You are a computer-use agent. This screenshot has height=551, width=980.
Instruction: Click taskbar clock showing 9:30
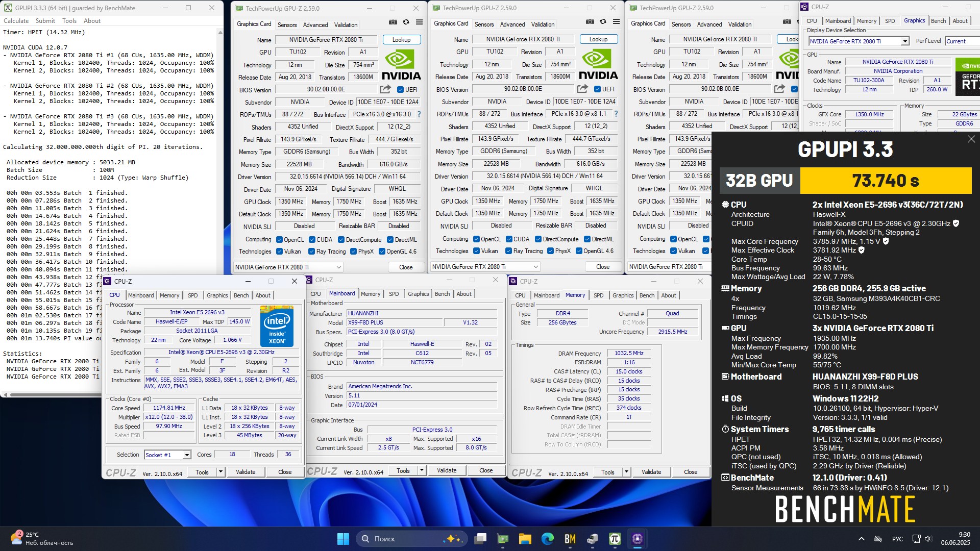point(955,539)
